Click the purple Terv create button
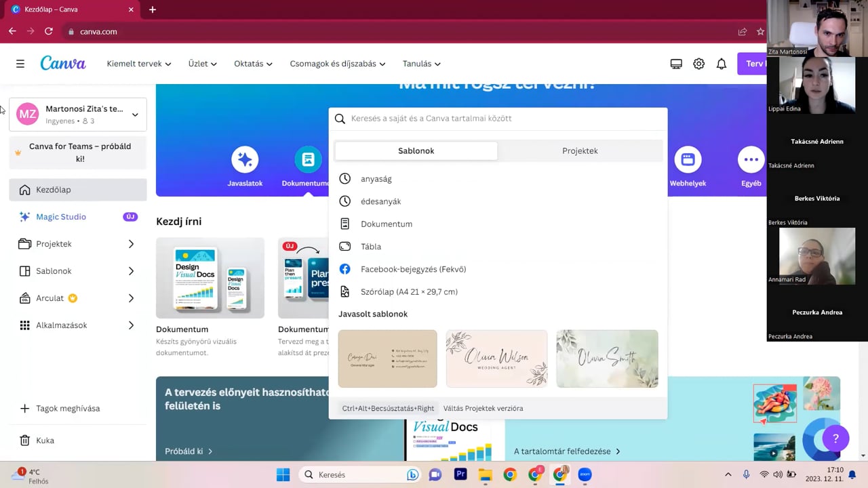This screenshot has width=868, height=488. 753,64
